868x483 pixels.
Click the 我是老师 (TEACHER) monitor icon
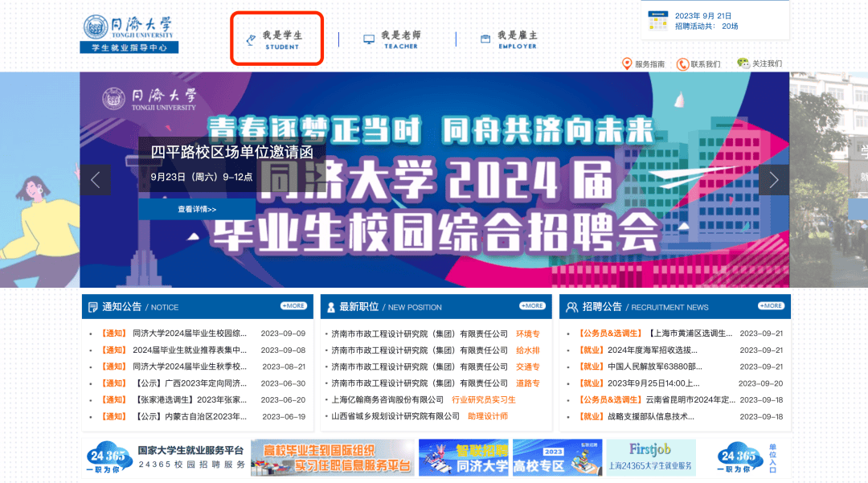click(369, 38)
